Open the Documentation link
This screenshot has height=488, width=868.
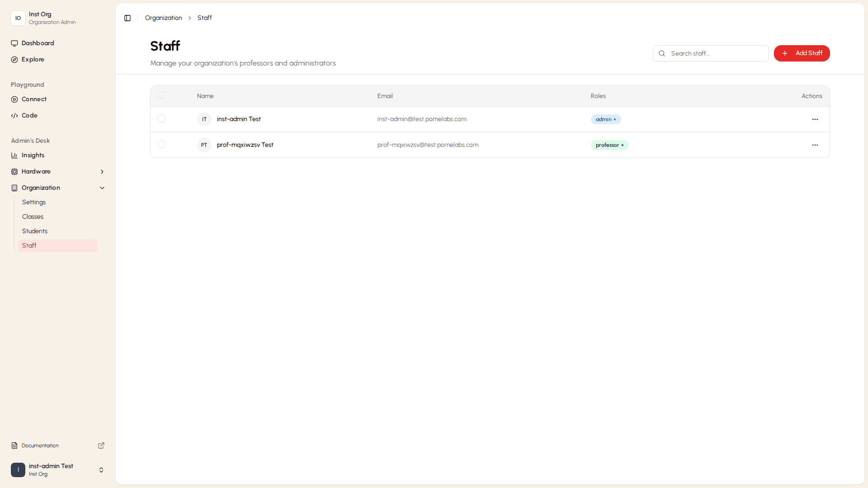click(58, 446)
